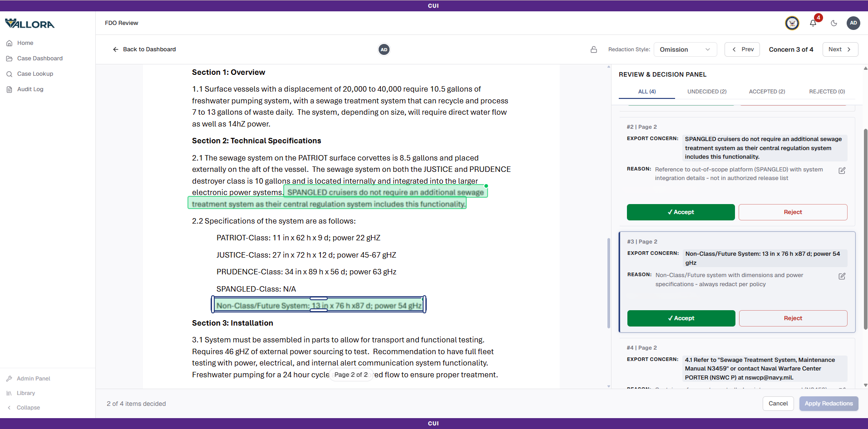Toggle dark mode moon icon
This screenshot has height=429, width=868.
pyautogui.click(x=834, y=23)
